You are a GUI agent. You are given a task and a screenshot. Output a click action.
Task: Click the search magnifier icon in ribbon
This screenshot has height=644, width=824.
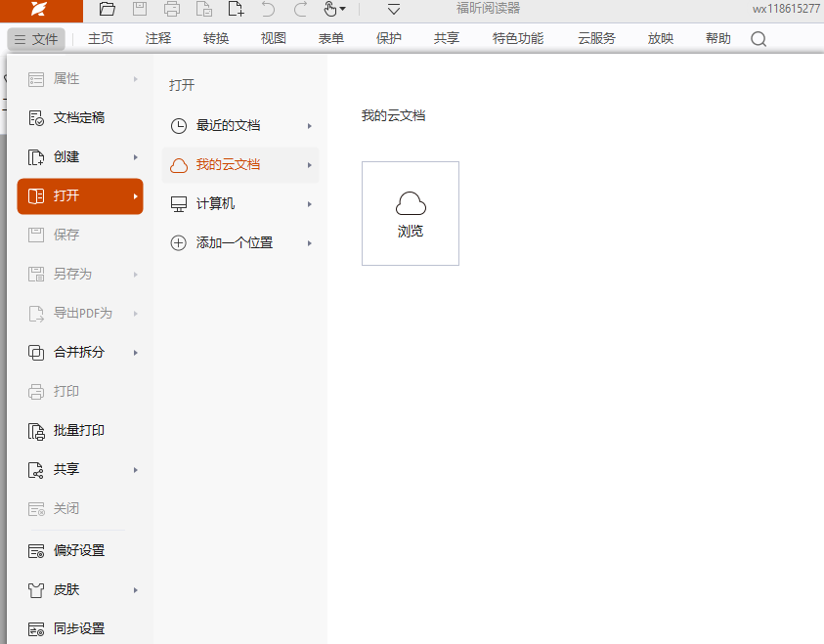759,39
